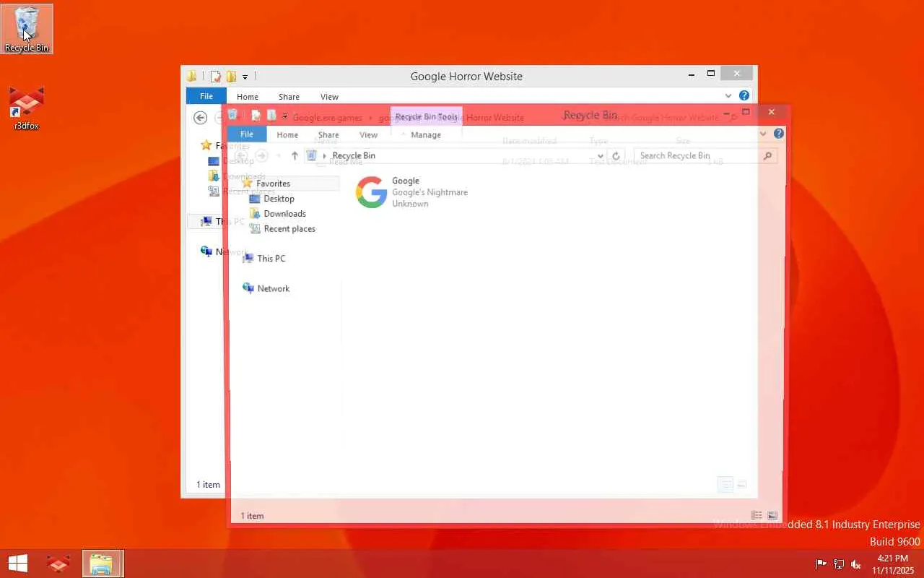Click '1 item' status in Google Horror Website window
The height and width of the screenshot is (578, 924).
(208, 485)
